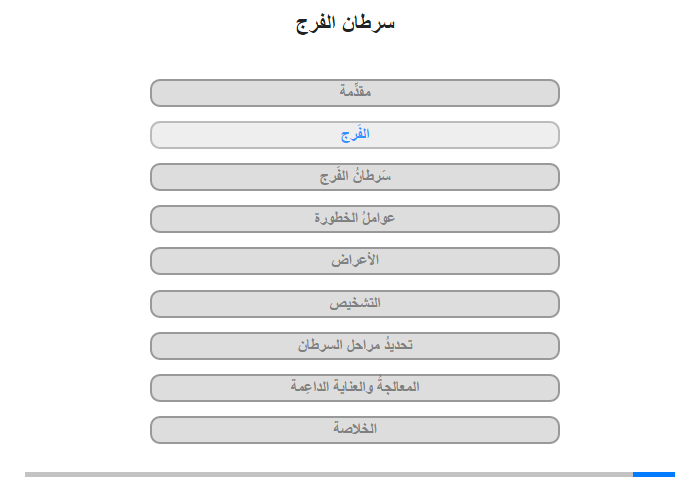Open the Treatment and Supportive Care chapter

tap(354, 388)
